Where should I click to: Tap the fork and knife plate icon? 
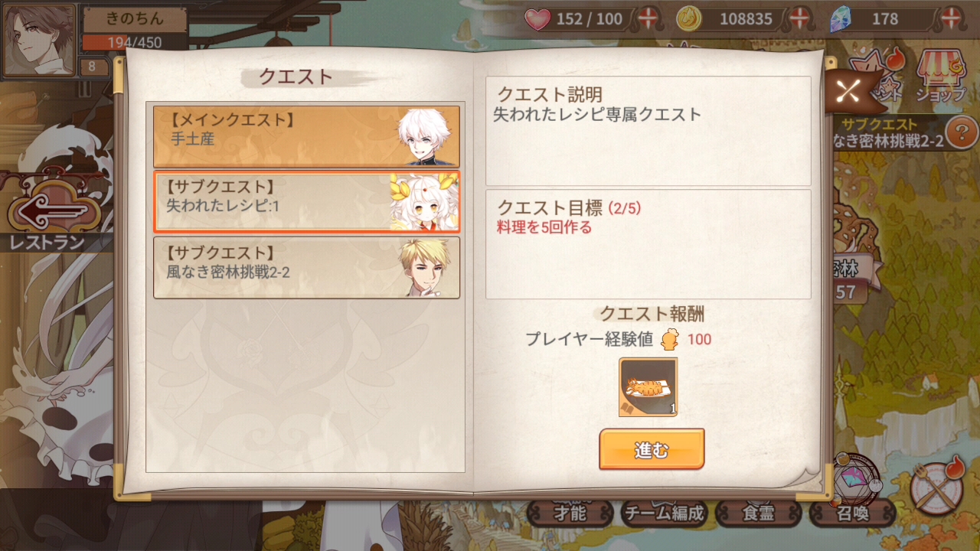(x=938, y=486)
